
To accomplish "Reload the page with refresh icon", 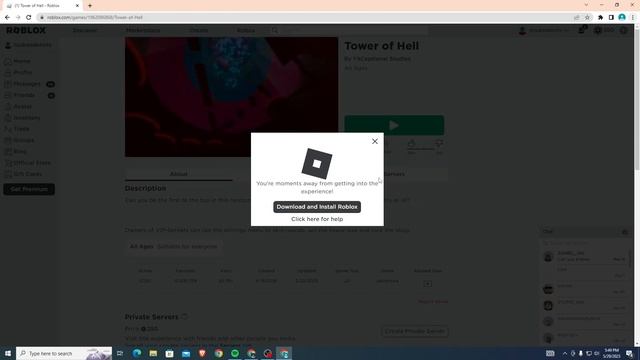I will coord(29,18).
